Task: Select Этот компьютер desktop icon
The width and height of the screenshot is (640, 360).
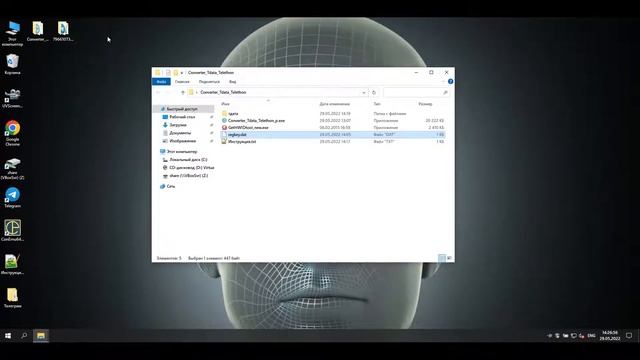Action: [13, 33]
